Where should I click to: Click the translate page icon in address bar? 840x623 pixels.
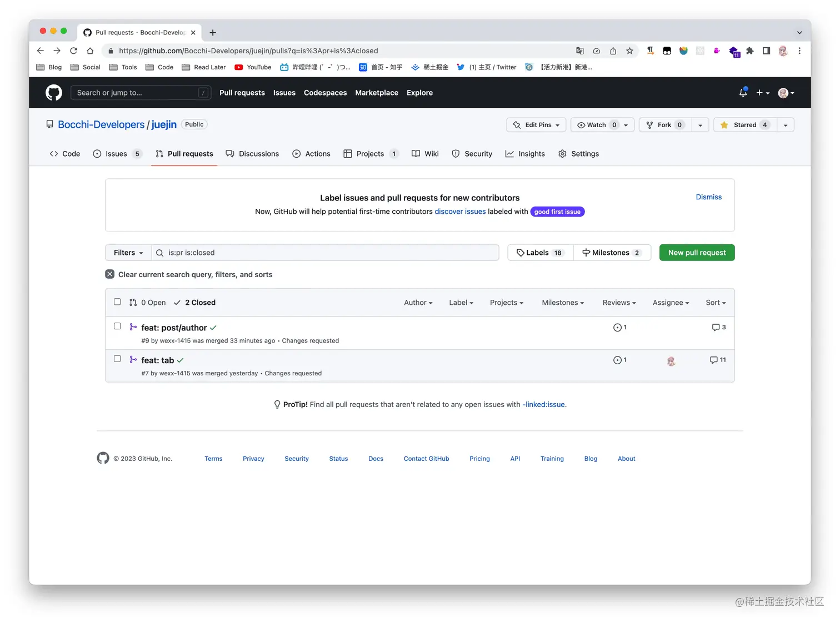pos(580,51)
